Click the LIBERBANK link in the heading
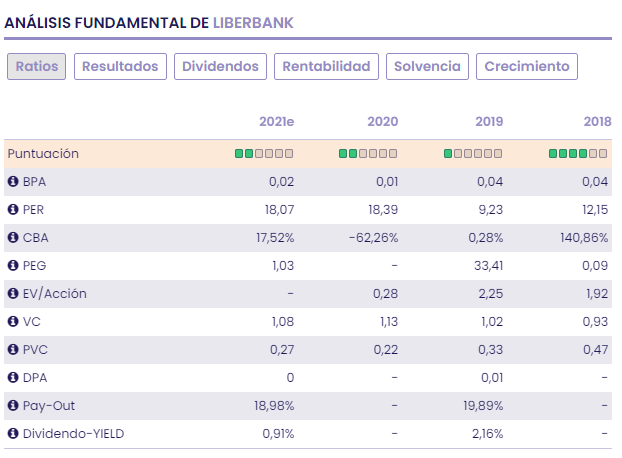 pyautogui.click(x=253, y=21)
